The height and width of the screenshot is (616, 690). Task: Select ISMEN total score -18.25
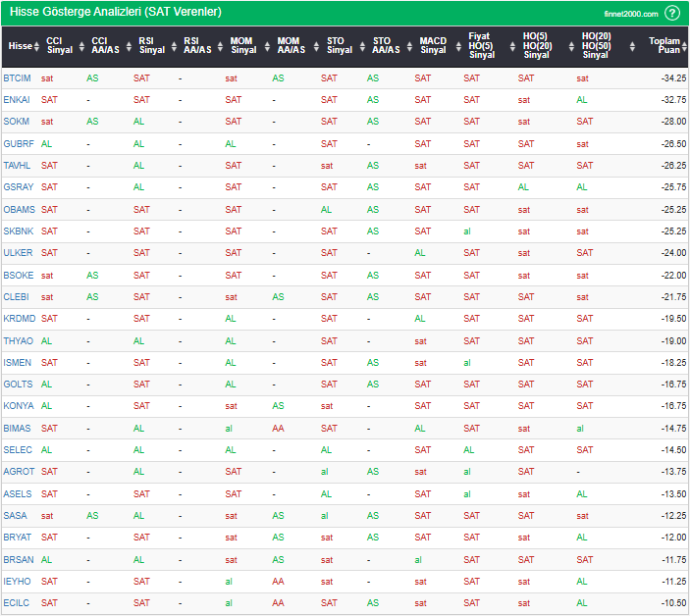coord(673,362)
